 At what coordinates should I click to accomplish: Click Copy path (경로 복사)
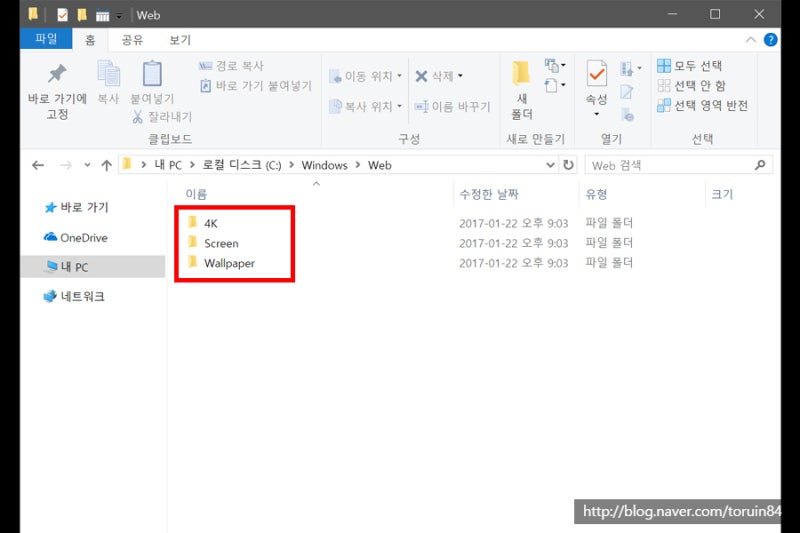coord(231,66)
